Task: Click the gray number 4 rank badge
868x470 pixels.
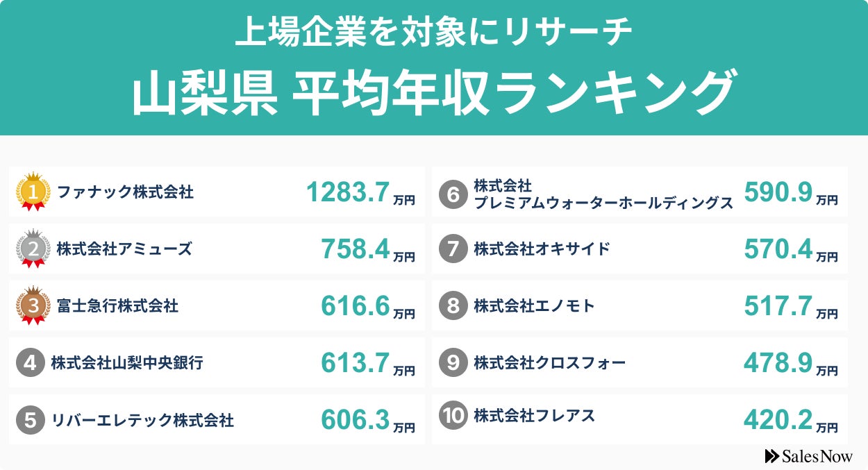Action: tap(30, 362)
